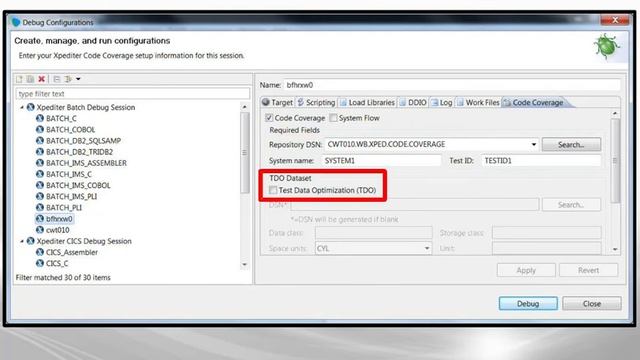Image resolution: width=640 pixels, height=360 pixels.
Task: Click the tree scrollbar down arrow
Action: pos(244,264)
